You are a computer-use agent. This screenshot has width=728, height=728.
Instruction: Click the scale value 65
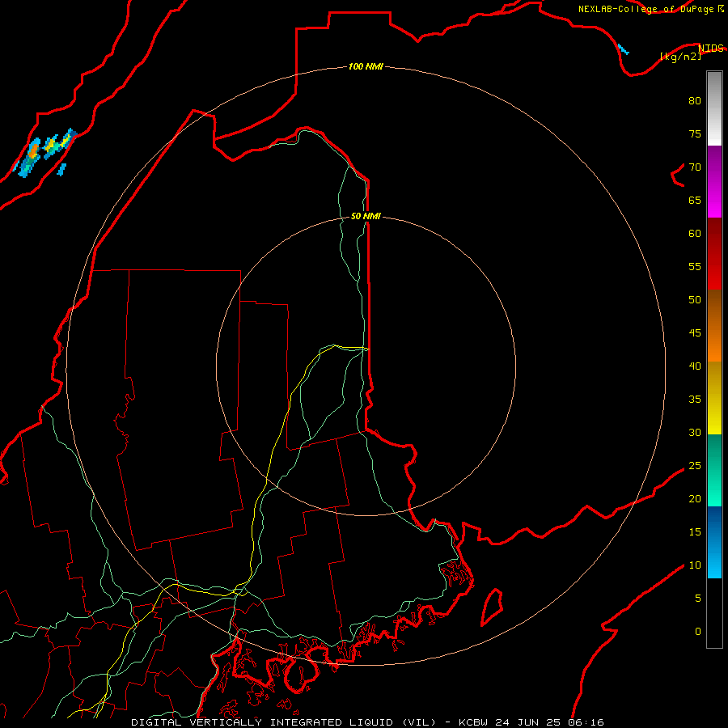coord(695,200)
